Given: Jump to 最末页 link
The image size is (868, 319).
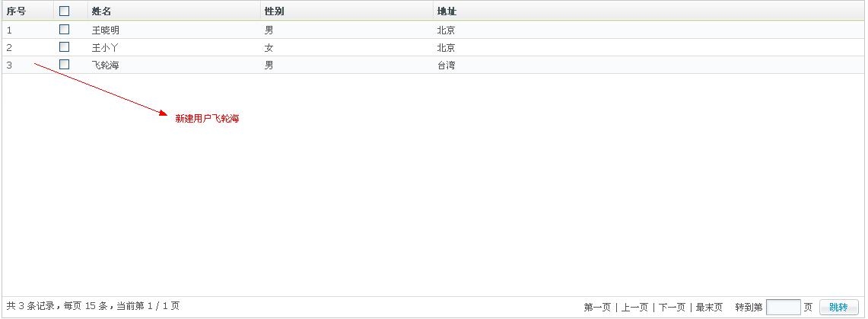Looking at the screenshot, I should coord(709,308).
